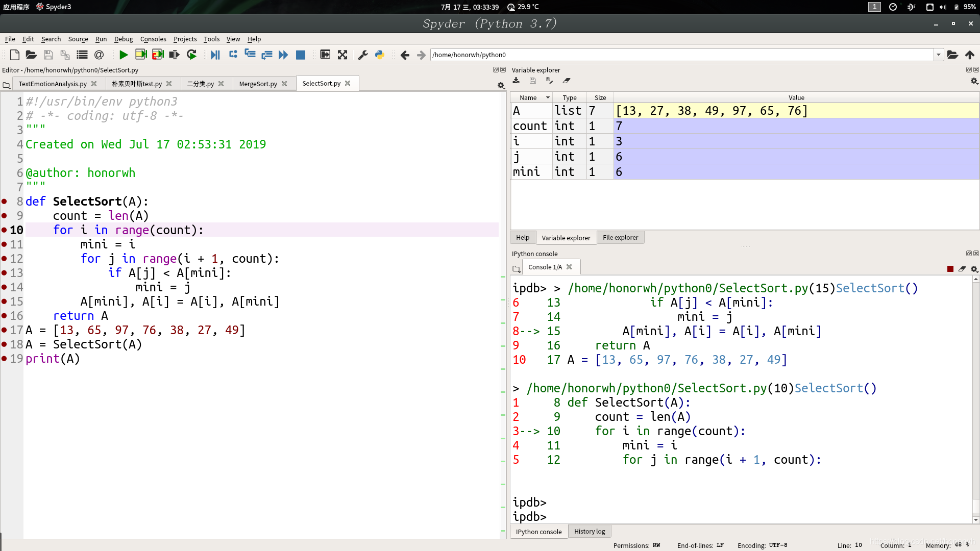Open the Name column sort dropdown arrow
The width and height of the screenshot is (980, 551).
(x=548, y=97)
